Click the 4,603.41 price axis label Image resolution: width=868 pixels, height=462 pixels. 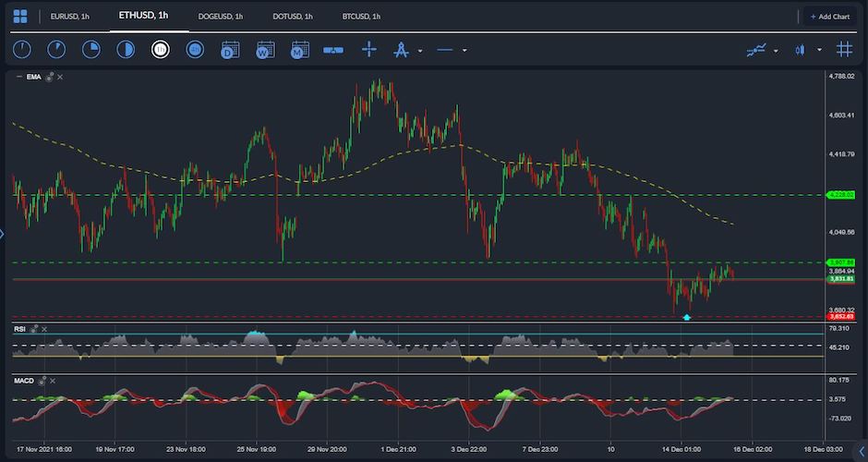click(x=841, y=115)
